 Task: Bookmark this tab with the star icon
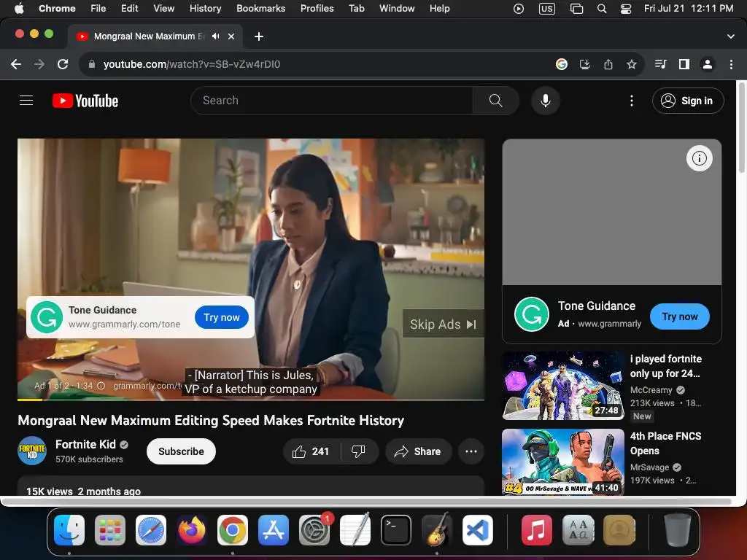click(632, 64)
